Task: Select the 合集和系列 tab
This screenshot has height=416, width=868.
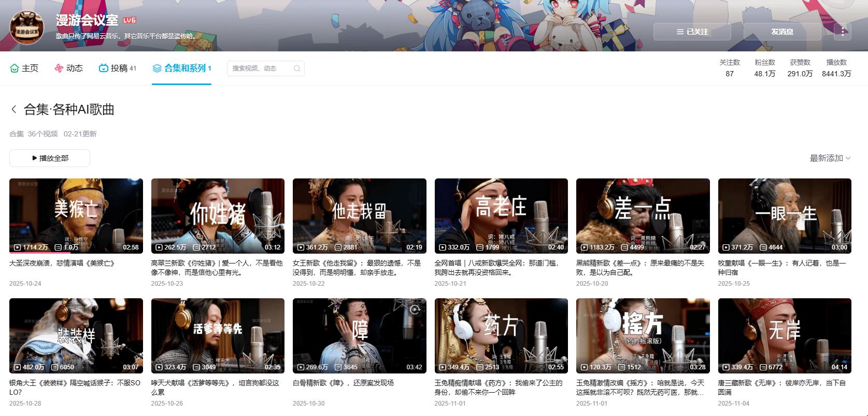Action: [181, 68]
